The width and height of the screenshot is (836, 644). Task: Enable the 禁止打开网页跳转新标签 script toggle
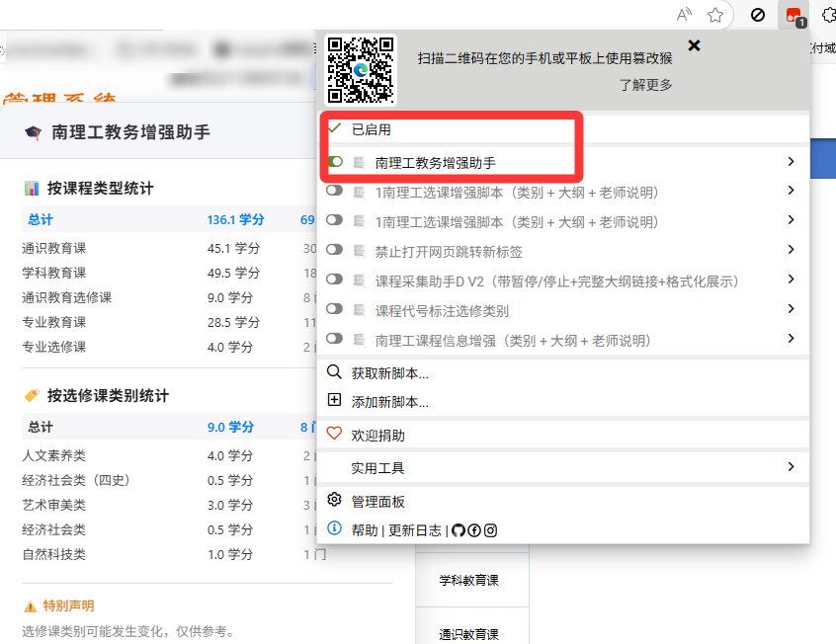335,251
